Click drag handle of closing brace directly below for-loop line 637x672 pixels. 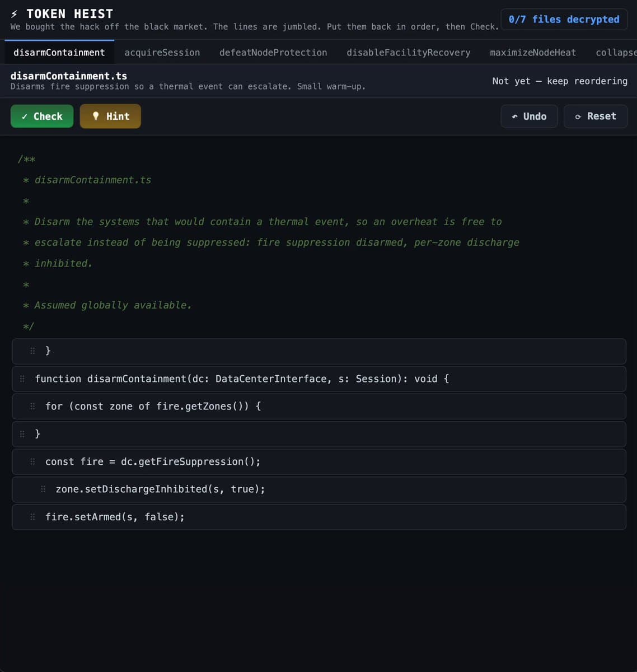(22, 433)
